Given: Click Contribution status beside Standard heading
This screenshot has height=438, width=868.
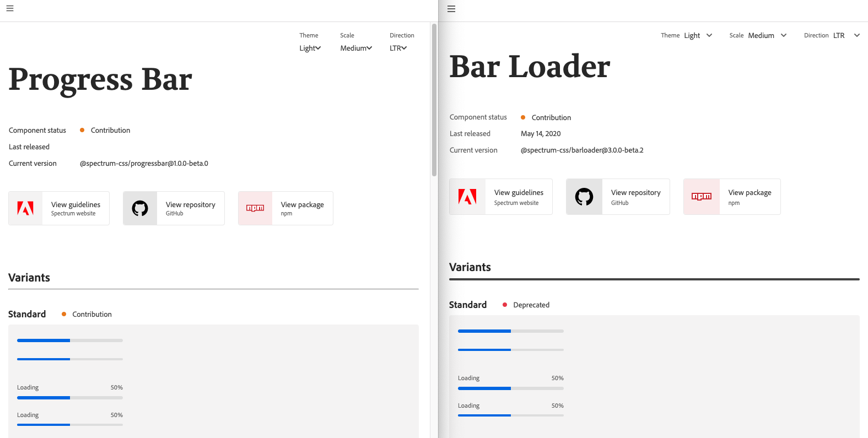Looking at the screenshot, I should point(92,314).
